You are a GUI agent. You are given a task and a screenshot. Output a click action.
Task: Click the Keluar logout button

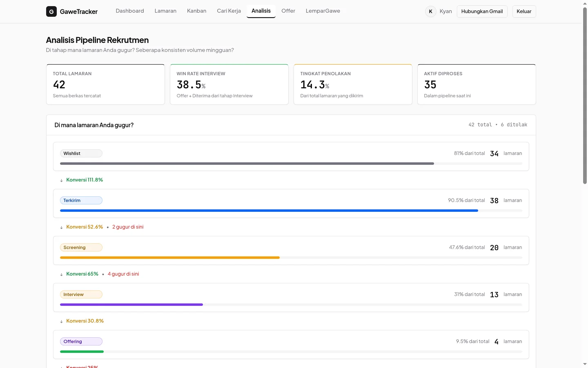524,11
